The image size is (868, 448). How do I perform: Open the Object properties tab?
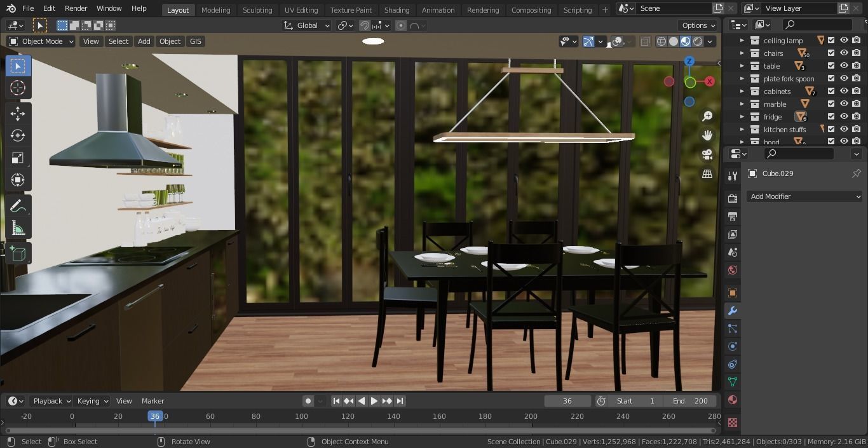[733, 293]
